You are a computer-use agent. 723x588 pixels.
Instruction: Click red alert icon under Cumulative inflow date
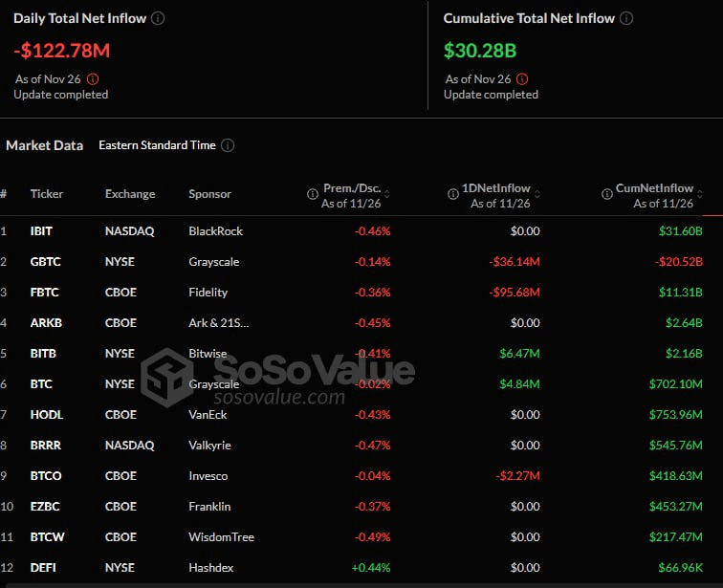point(522,79)
